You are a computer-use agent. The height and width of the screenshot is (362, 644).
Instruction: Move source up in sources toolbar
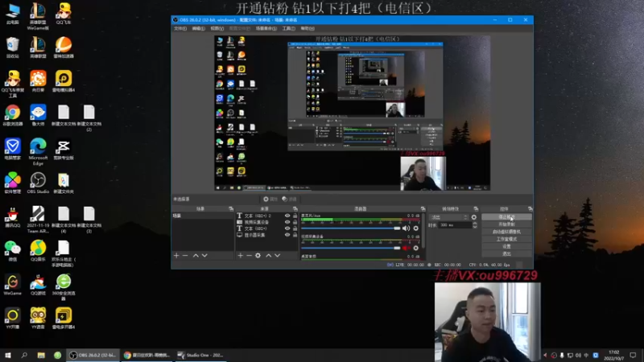269,255
